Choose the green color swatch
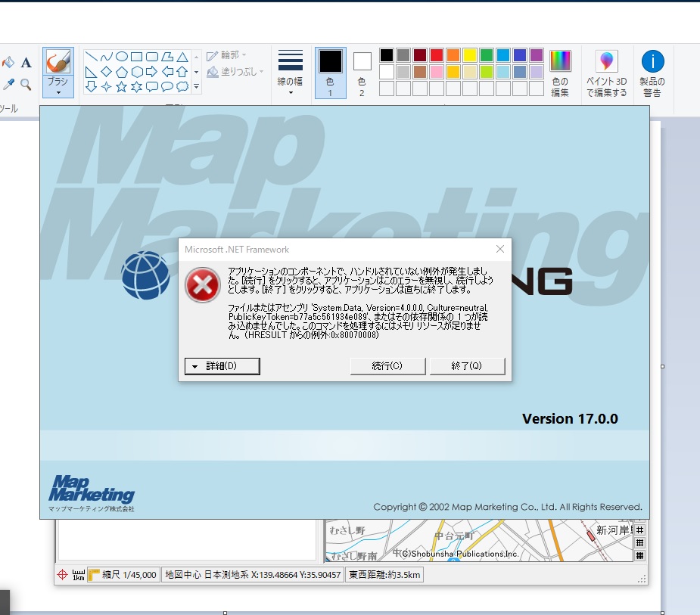The image size is (700, 615). coord(487,55)
